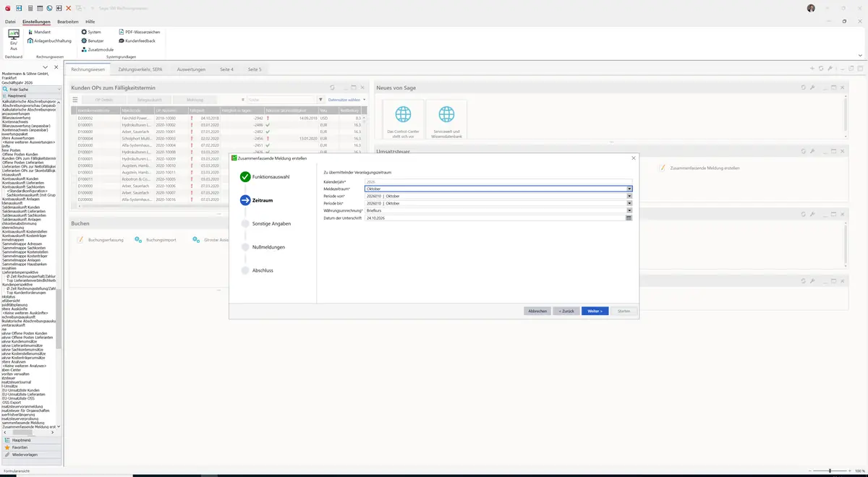The image size is (868, 477).
Task: Switch to the Zahlungsverkehr, SEPA tab
Action: pyautogui.click(x=140, y=69)
